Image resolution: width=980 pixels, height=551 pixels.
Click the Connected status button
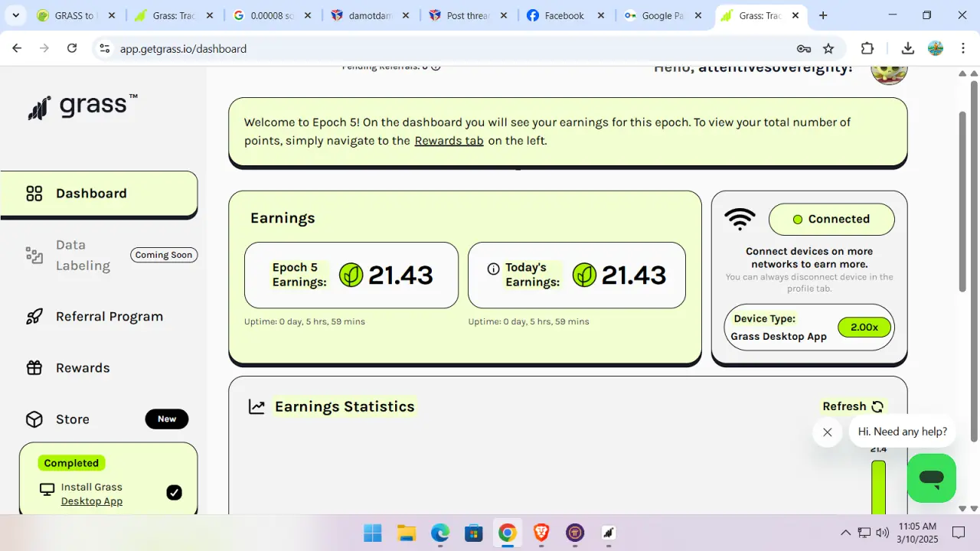click(x=831, y=219)
